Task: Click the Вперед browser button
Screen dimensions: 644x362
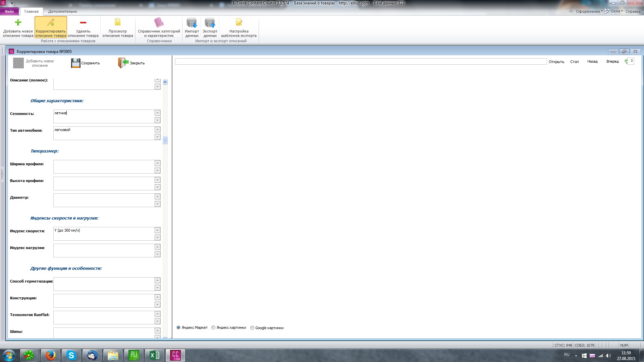Action: pyautogui.click(x=612, y=62)
